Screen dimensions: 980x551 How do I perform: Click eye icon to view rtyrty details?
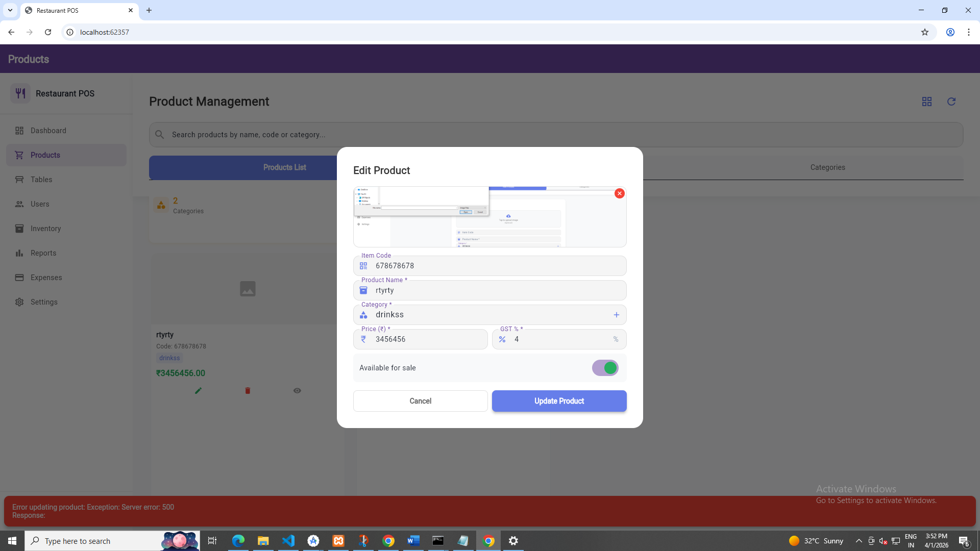coord(297,391)
